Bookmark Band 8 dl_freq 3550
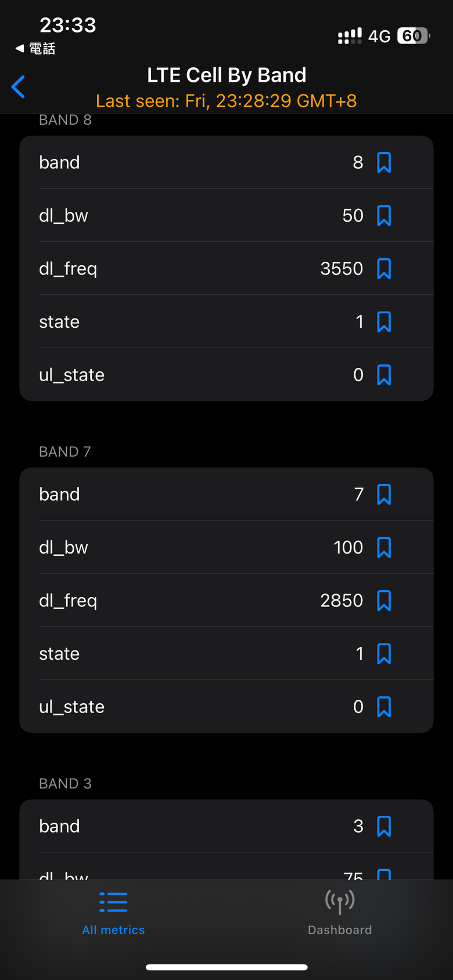Viewport: 453px width, 980px height. coord(384,269)
